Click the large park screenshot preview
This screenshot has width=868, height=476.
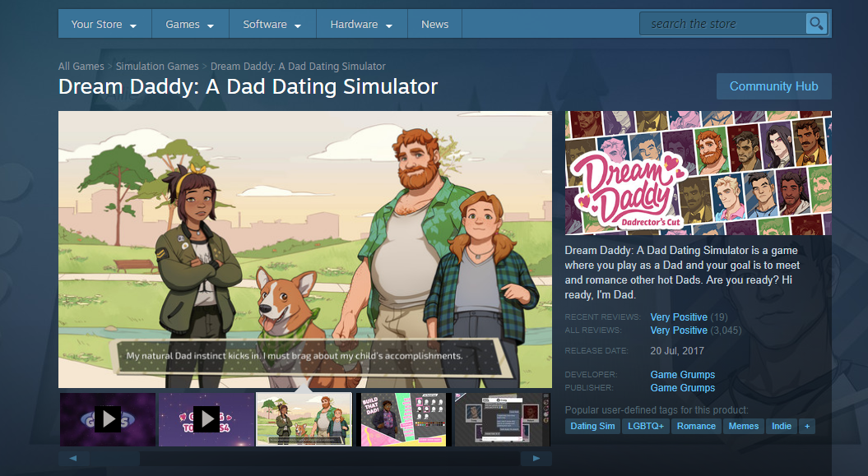pos(305,249)
